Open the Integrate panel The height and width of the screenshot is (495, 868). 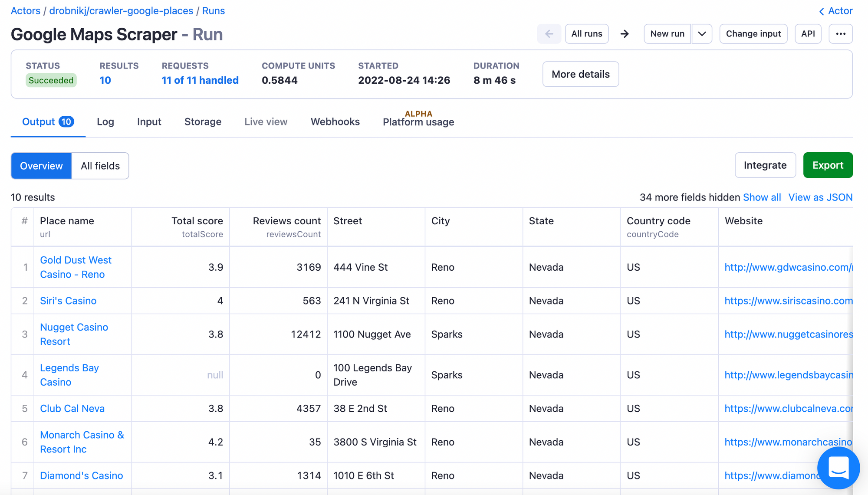click(x=765, y=165)
